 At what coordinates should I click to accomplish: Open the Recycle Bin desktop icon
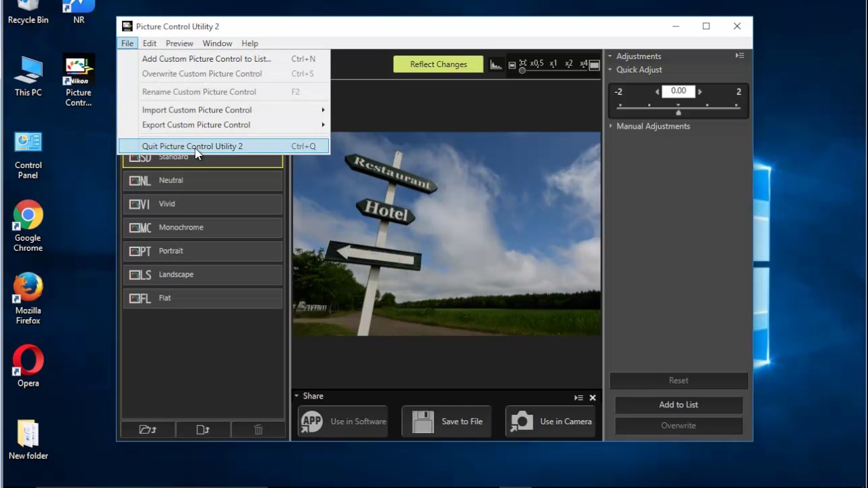click(28, 12)
